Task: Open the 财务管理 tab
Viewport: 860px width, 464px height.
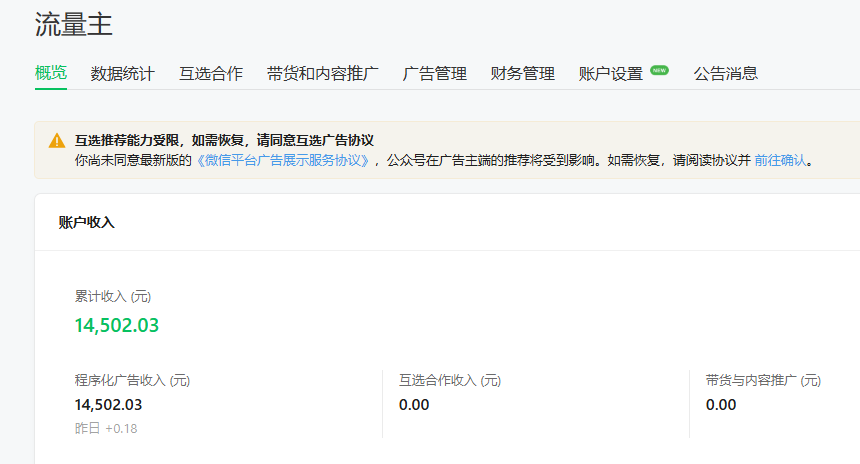Action: pyautogui.click(x=522, y=73)
